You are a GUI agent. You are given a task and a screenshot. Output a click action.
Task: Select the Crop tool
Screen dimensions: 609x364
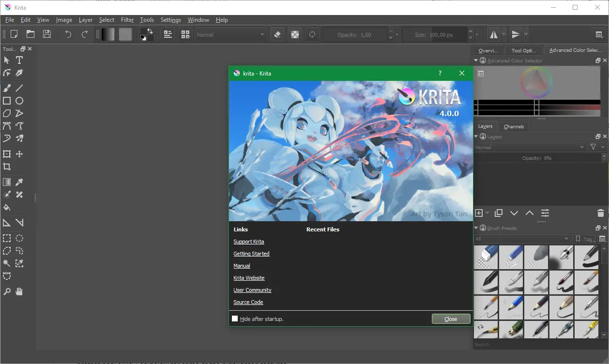point(7,167)
